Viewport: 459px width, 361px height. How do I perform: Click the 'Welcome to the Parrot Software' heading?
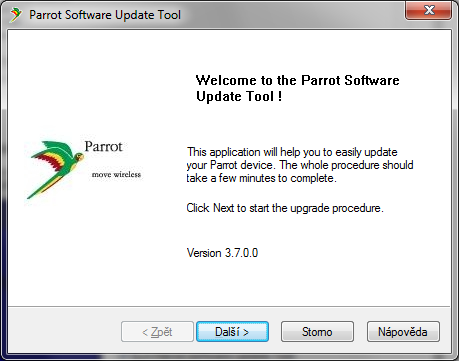(x=297, y=88)
